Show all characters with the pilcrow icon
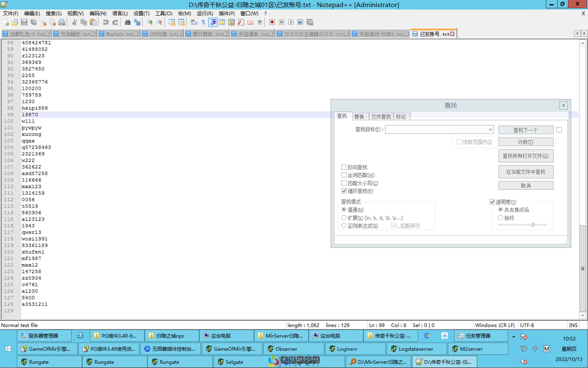The width and height of the screenshot is (588, 368). point(203,22)
